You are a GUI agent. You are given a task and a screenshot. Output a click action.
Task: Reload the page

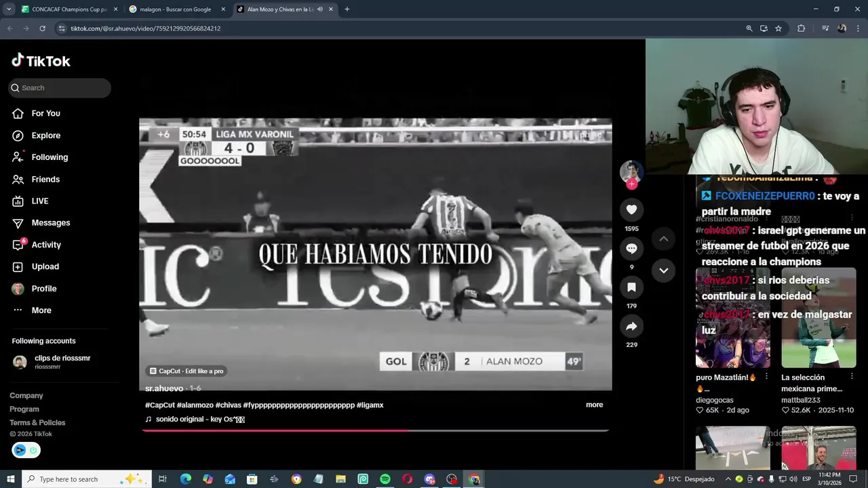42,28
